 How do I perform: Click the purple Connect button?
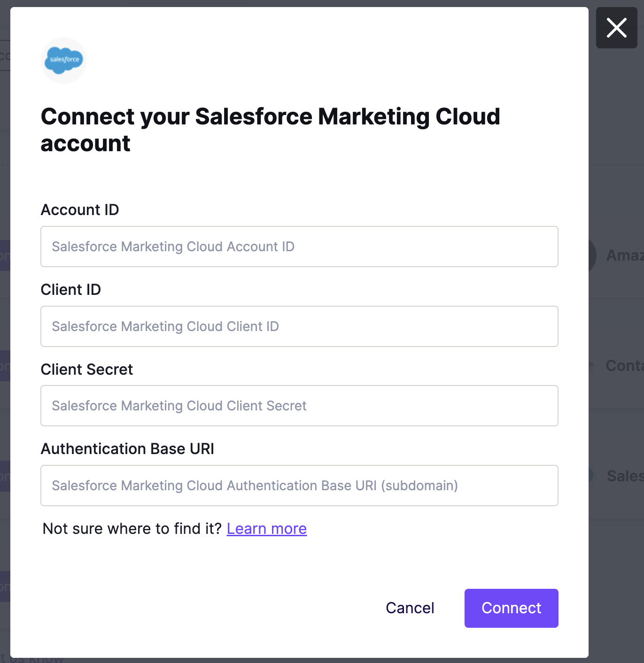pos(512,608)
